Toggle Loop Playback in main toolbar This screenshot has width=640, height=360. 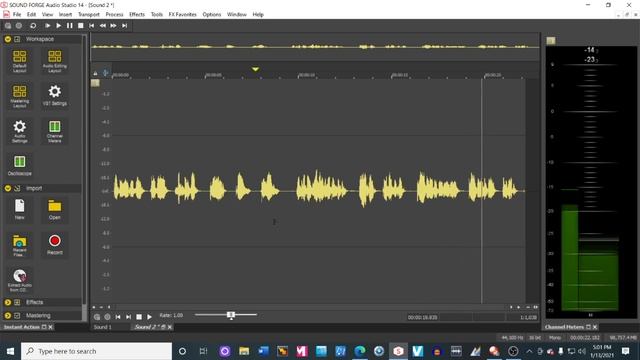(x=33, y=25)
